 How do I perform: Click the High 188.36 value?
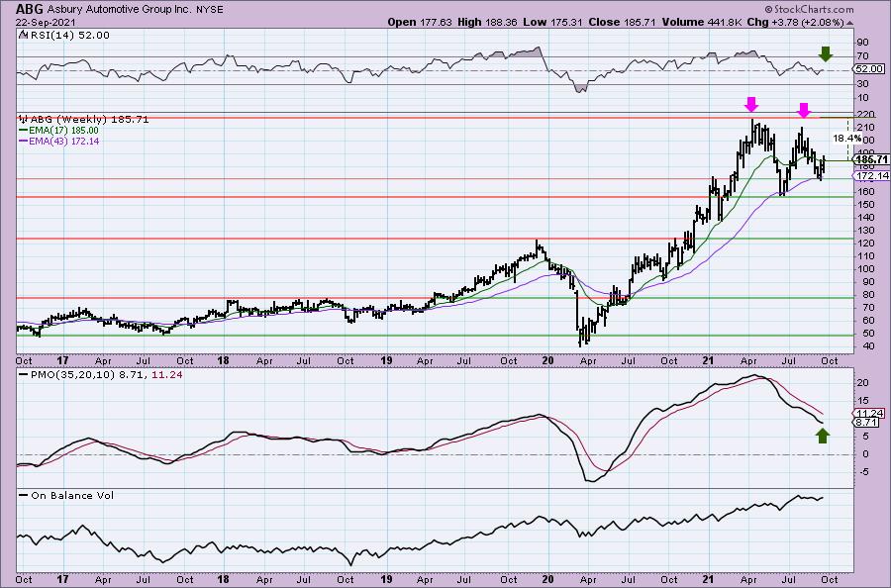click(x=488, y=22)
